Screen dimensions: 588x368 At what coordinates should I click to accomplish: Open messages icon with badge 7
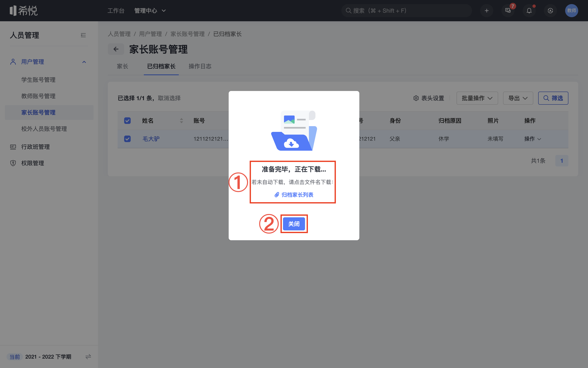coord(508,11)
